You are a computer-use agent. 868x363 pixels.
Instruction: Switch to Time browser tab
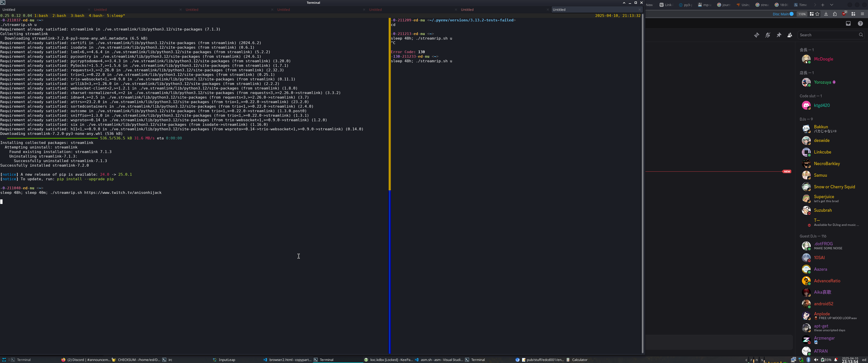tap(801, 5)
